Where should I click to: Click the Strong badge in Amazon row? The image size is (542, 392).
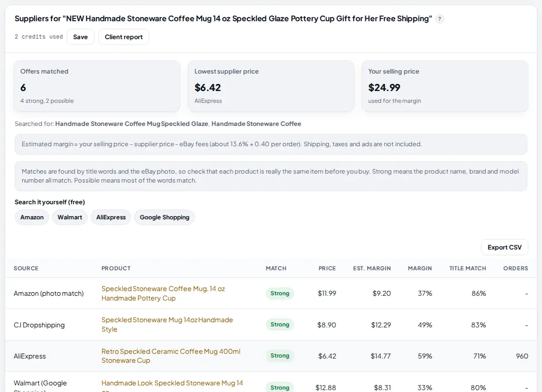[279, 293]
